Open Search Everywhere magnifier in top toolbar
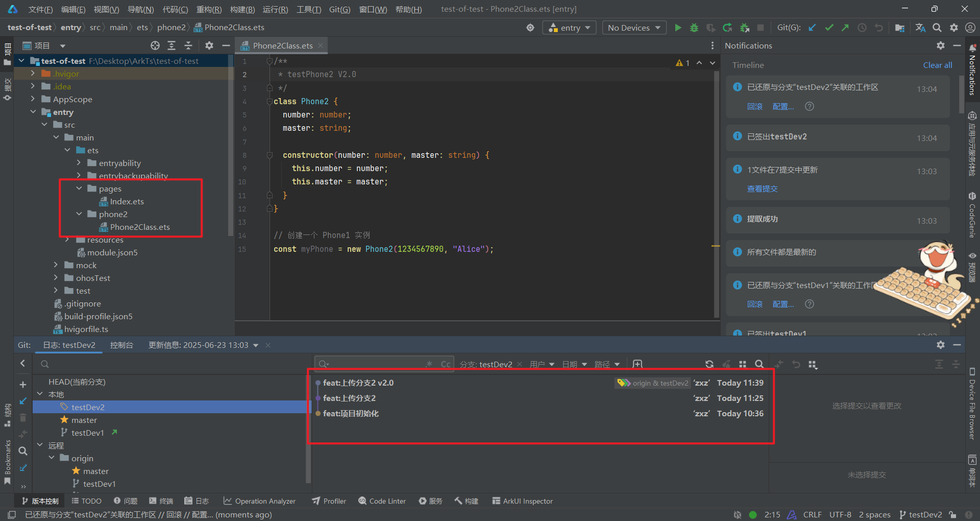 pos(937,28)
